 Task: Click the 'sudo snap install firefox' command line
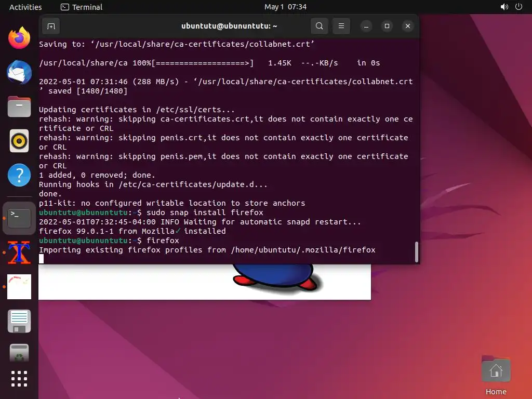tap(151, 212)
